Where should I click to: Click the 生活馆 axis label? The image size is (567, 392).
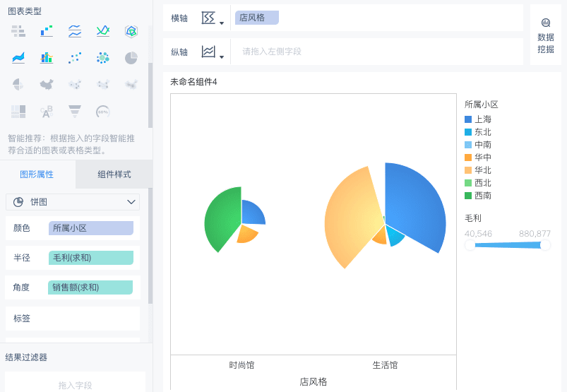pyautogui.click(x=385, y=365)
